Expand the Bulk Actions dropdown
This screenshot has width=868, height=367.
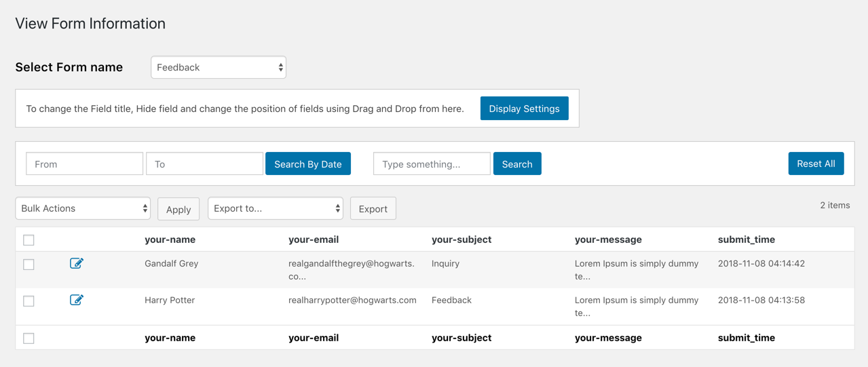(83, 208)
